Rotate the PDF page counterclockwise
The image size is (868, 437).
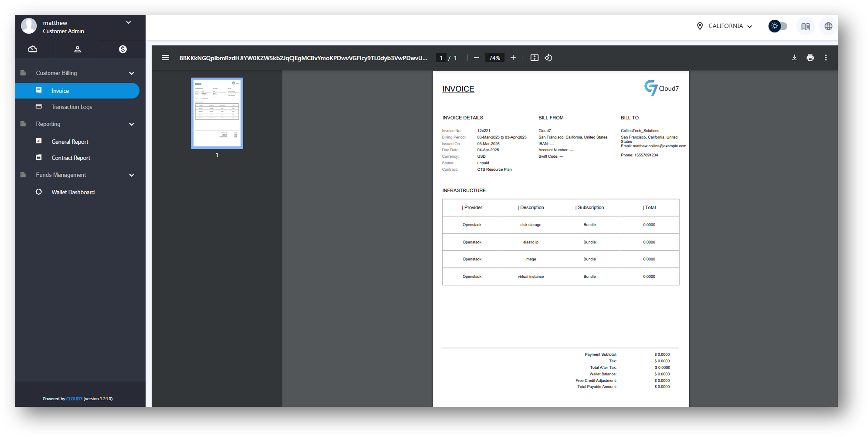pos(548,58)
